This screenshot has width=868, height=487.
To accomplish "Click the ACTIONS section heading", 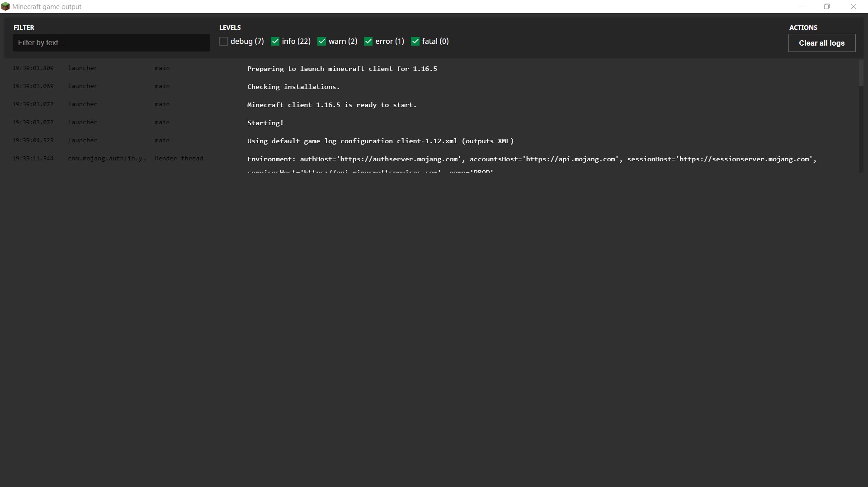I will pos(803,28).
